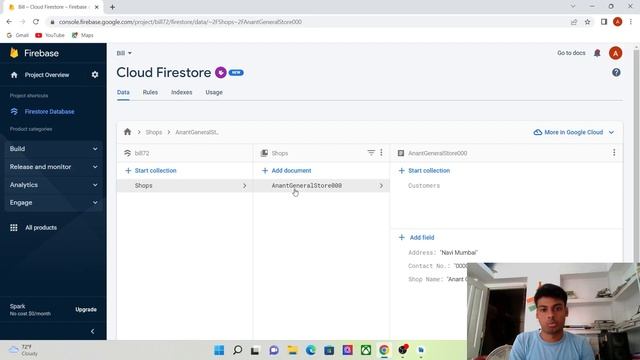Open project settings gear icon
The height and width of the screenshot is (360, 640).
[x=95, y=75]
